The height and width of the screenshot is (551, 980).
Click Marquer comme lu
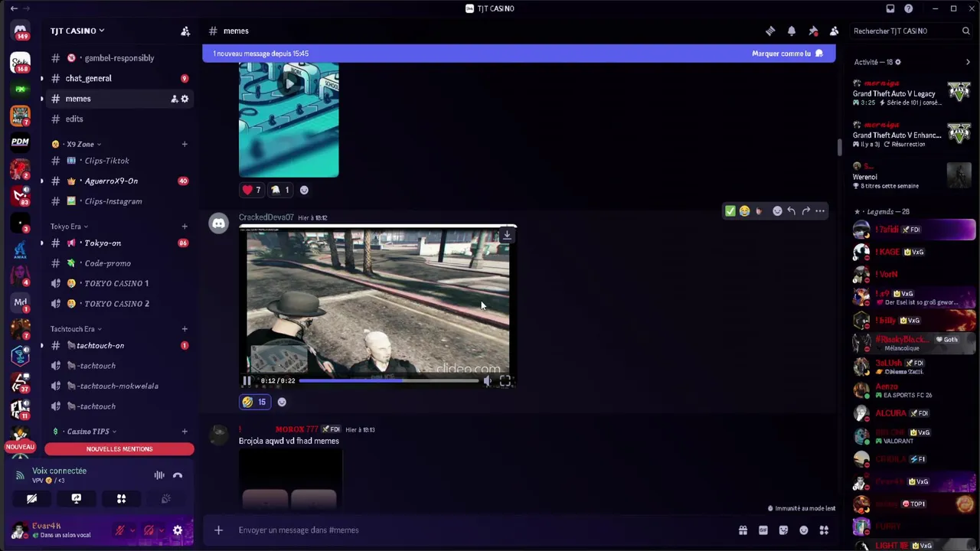pyautogui.click(x=788, y=54)
